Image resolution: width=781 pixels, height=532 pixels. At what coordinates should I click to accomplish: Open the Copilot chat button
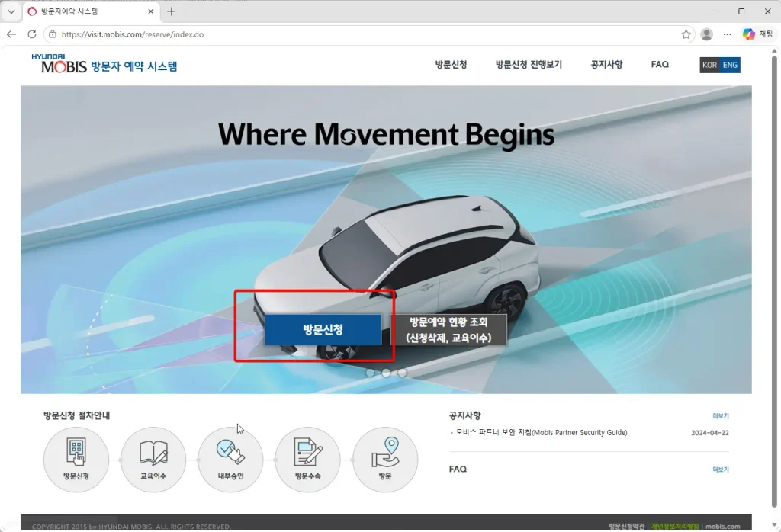pos(757,34)
